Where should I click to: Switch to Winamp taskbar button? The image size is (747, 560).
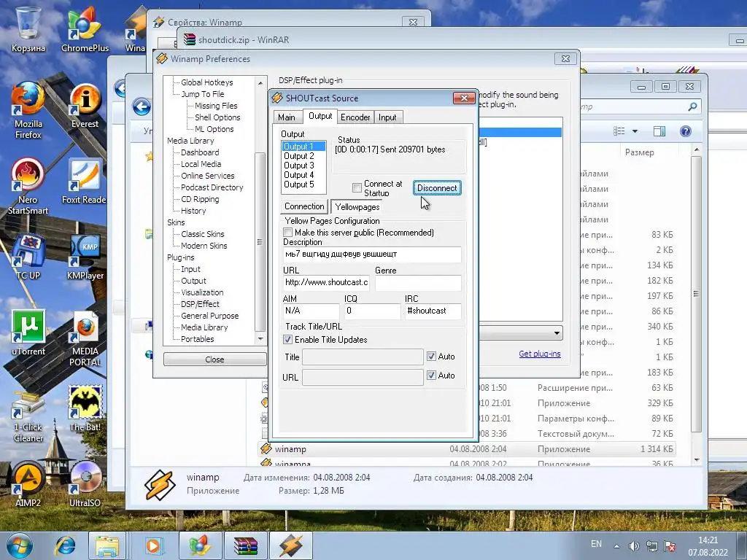291,545
